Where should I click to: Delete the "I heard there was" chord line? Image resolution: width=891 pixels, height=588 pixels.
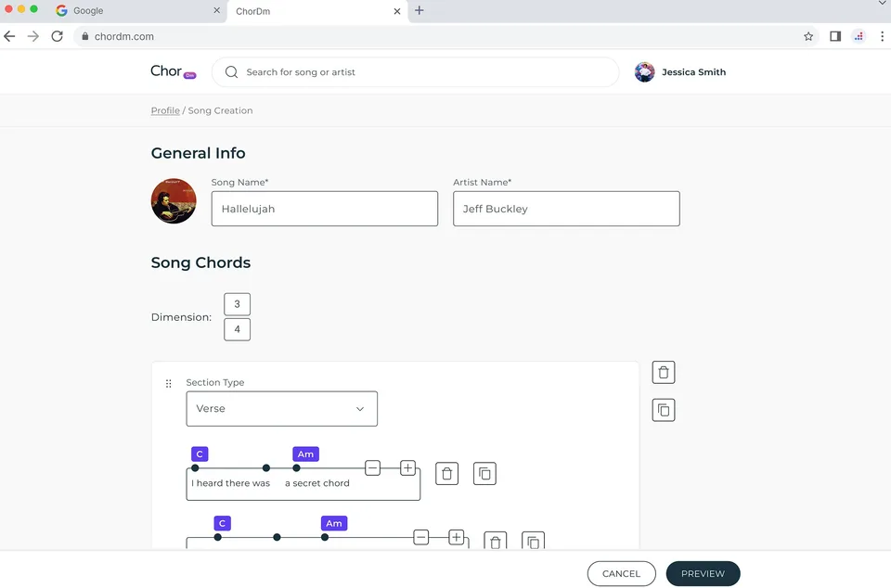446,473
